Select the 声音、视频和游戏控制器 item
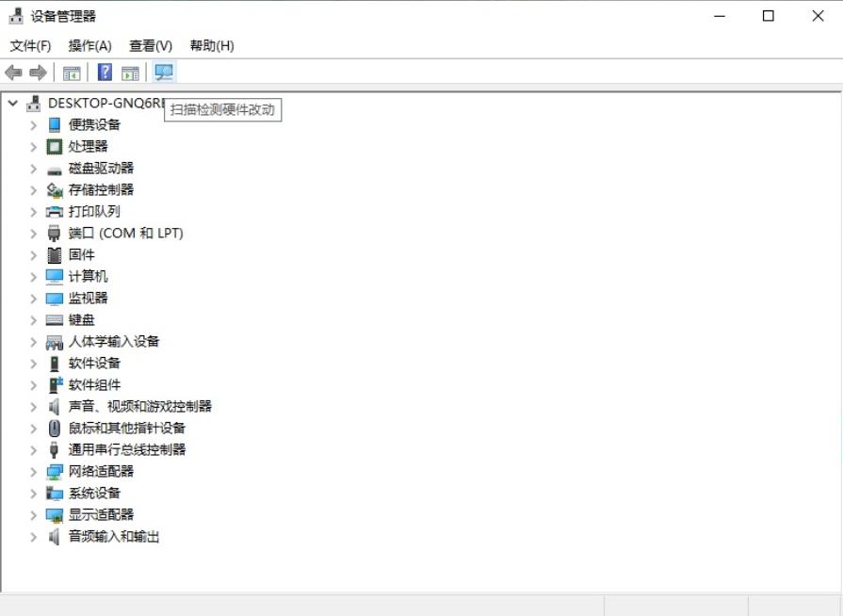The image size is (843, 616). [139, 406]
